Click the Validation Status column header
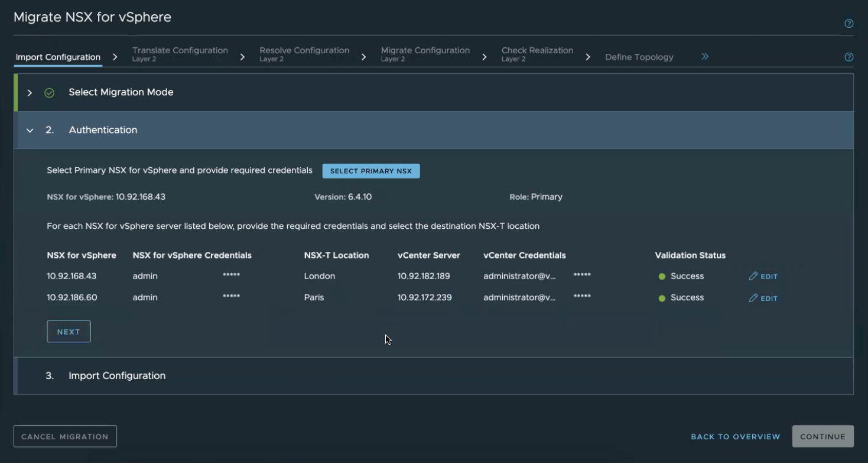Viewport: 868px width, 463px height. 690,255
